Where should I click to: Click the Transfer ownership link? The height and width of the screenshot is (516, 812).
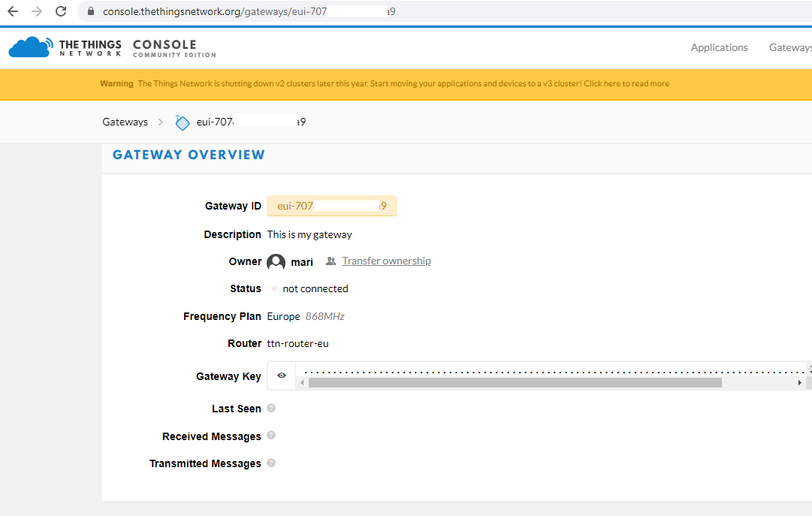[386, 261]
